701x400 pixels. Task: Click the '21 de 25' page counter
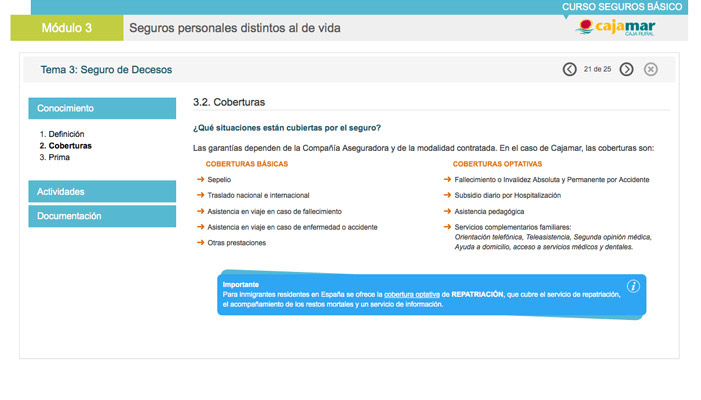pos(597,69)
